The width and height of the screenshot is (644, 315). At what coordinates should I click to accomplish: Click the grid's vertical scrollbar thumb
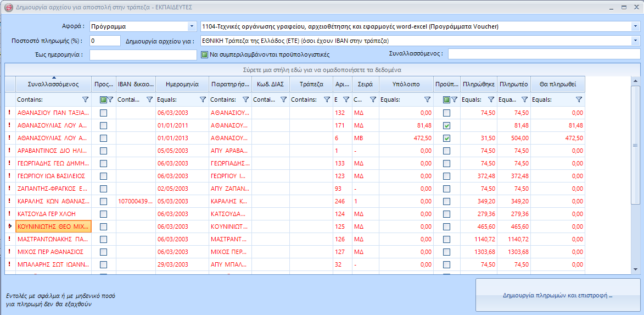[x=635, y=145]
